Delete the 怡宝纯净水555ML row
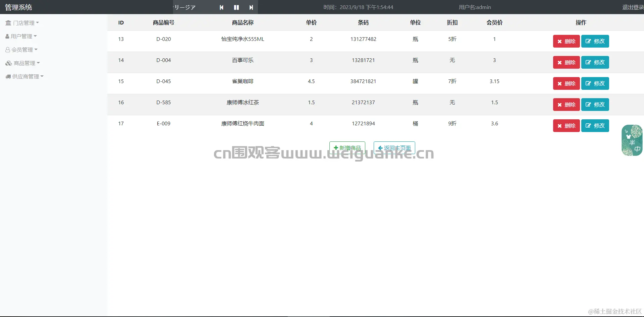644x317 pixels. pyautogui.click(x=566, y=41)
